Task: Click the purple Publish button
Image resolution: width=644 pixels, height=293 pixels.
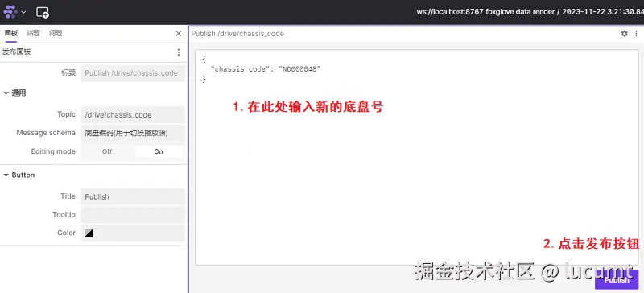Action: point(617,280)
